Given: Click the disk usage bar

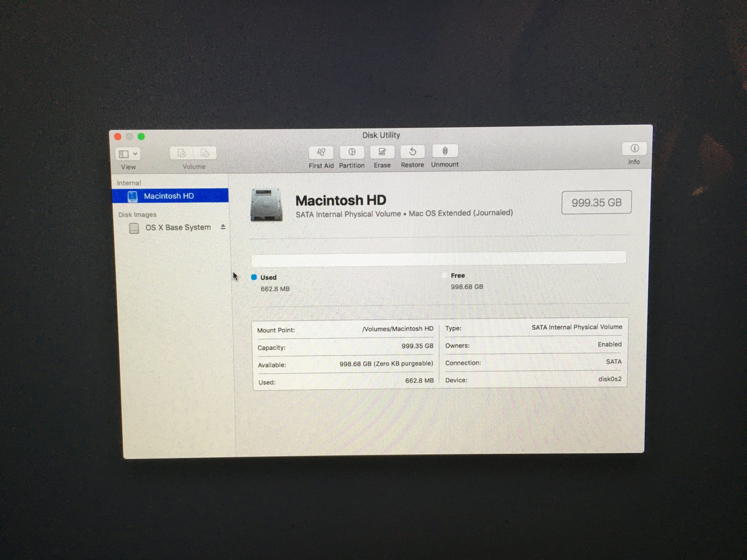Looking at the screenshot, I should point(438,258).
